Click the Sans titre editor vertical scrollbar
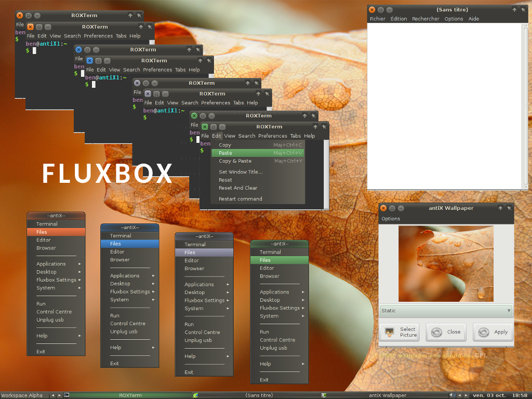 pyautogui.click(x=526, y=106)
